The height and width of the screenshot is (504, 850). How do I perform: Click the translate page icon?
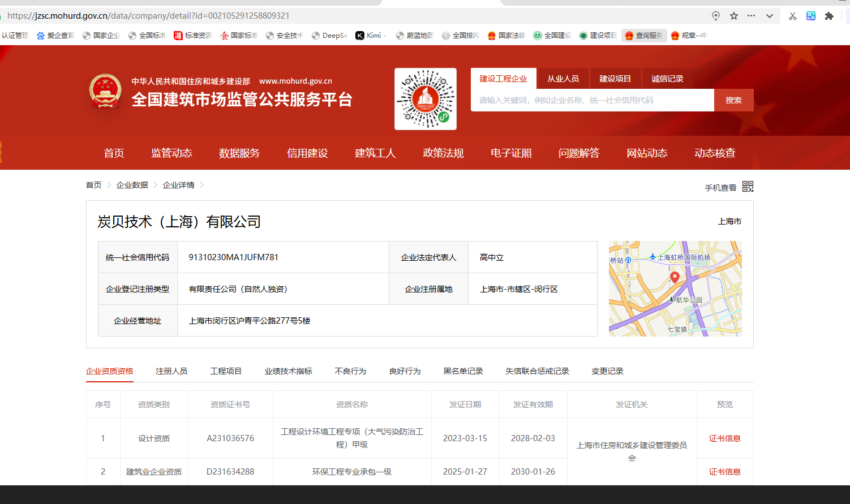(811, 16)
